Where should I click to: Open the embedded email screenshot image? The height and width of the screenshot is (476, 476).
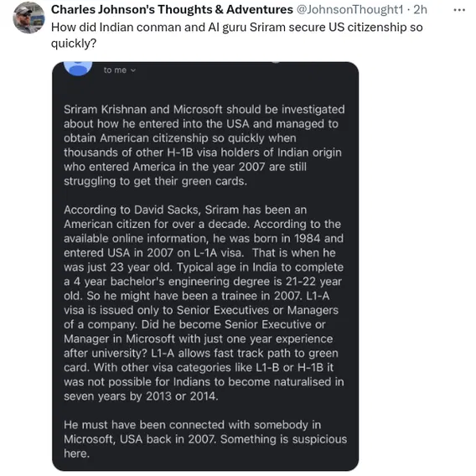[205, 266]
